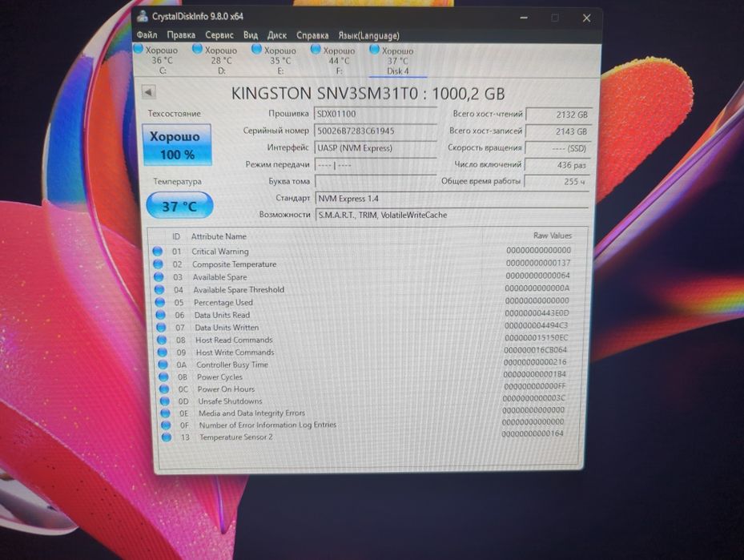
Task: Click the host reads value 2132 GB
Action: (x=558, y=115)
